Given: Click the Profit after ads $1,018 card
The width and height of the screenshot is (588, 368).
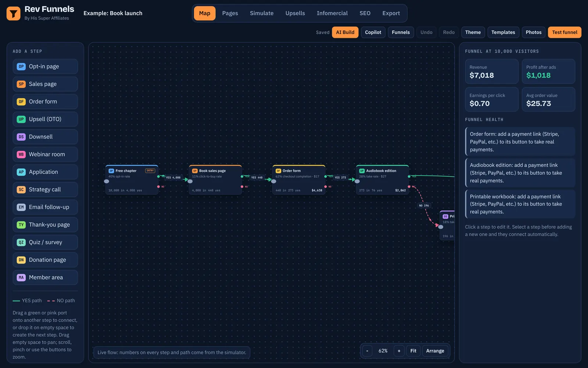Looking at the screenshot, I should click(x=548, y=71).
